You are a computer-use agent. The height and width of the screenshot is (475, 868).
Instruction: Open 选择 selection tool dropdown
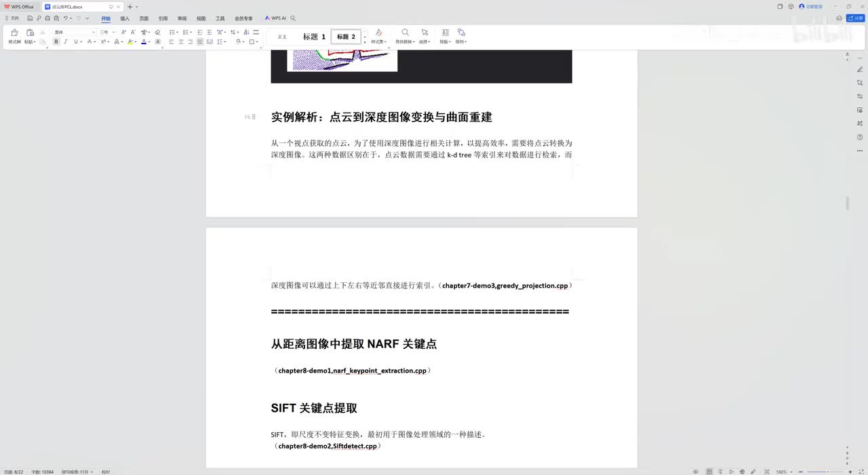(425, 36)
